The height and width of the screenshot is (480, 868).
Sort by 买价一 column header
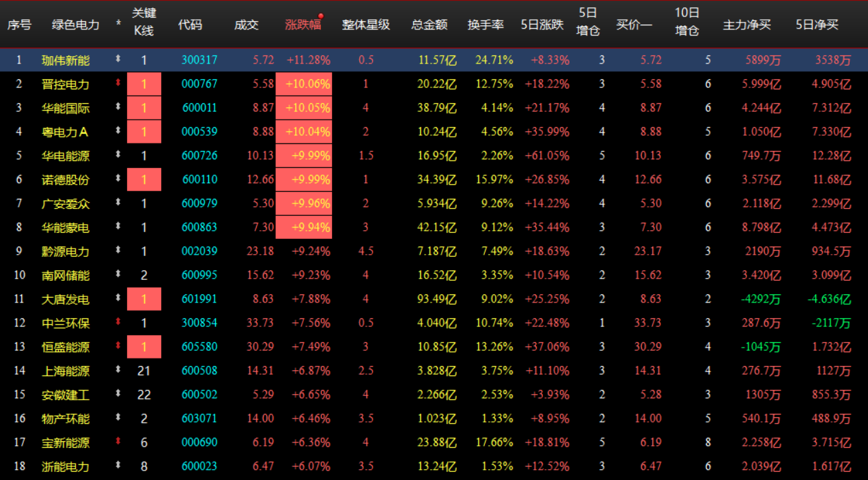(x=634, y=25)
